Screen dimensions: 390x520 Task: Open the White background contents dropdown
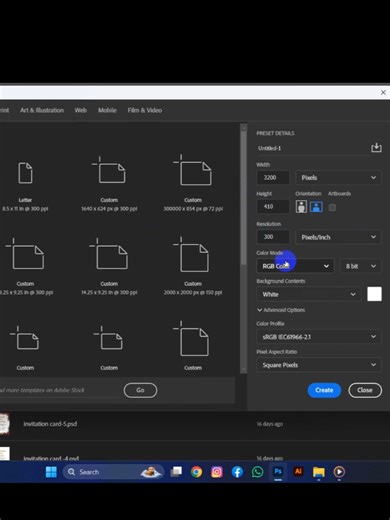309,294
